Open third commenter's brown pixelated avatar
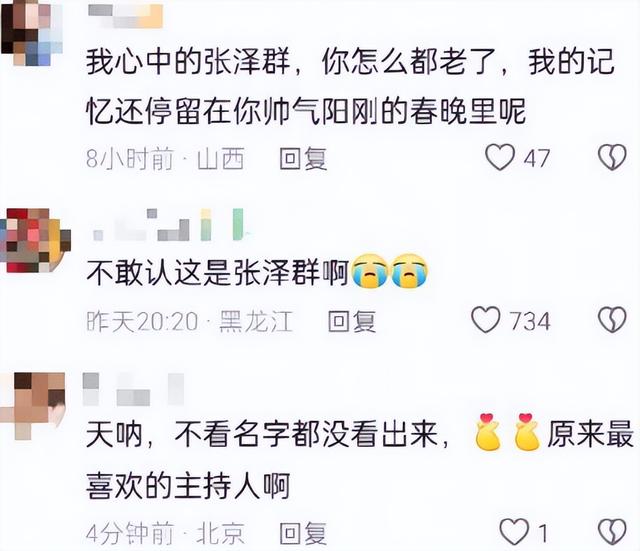640x551 pixels. 33,405
